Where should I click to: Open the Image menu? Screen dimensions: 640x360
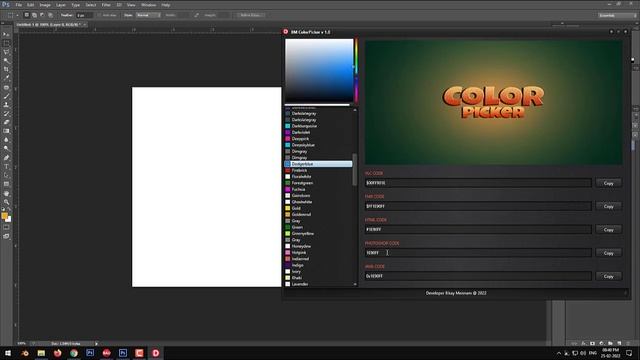(x=45, y=5)
